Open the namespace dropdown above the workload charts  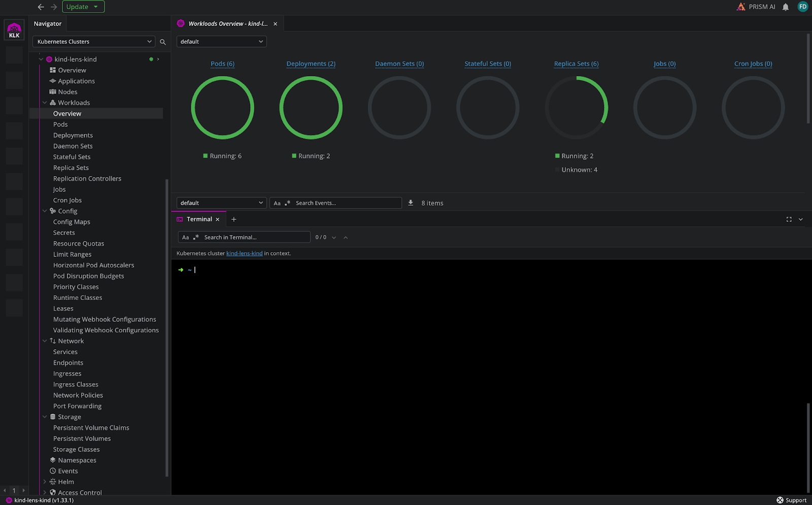221,41
